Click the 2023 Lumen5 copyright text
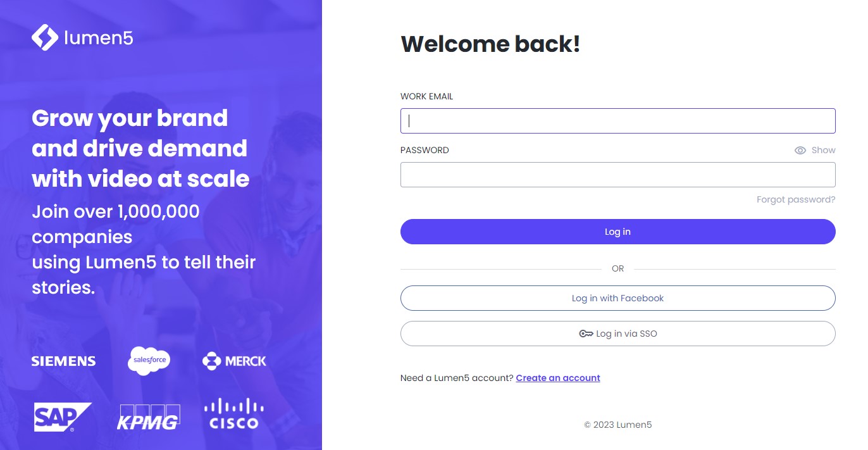This screenshot has width=868, height=450. click(617, 425)
